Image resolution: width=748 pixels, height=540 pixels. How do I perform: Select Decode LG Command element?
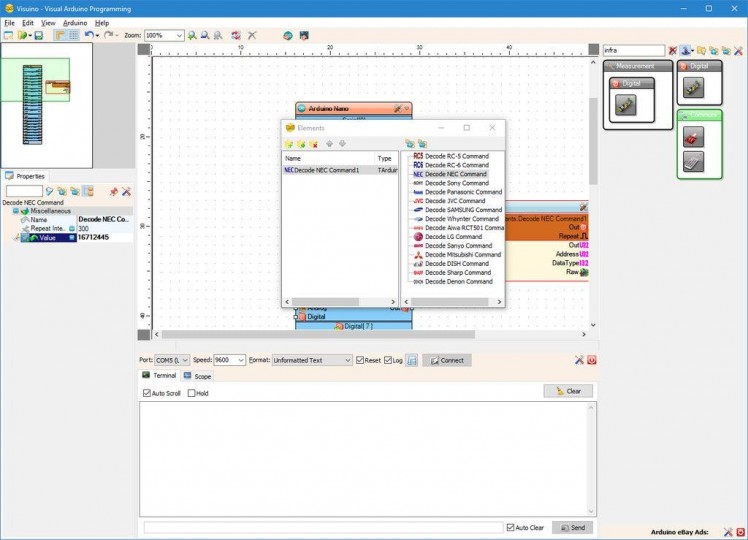[x=453, y=237]
